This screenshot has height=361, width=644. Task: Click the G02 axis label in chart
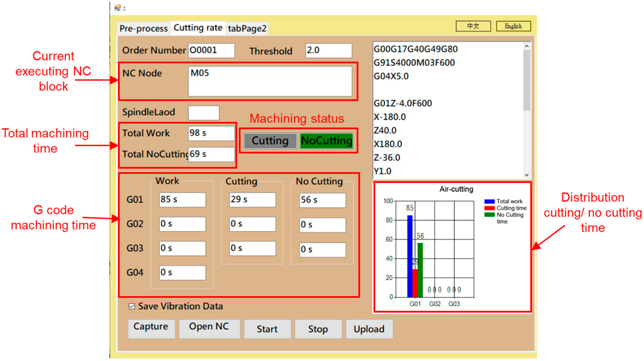[x=435, y=304]
